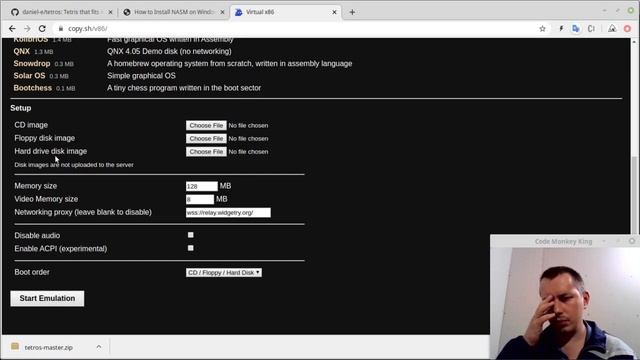The width and height of the screenshot is (640, 360).
Task: Toggle the Disable audio checkbox
Action: (191, 235)
